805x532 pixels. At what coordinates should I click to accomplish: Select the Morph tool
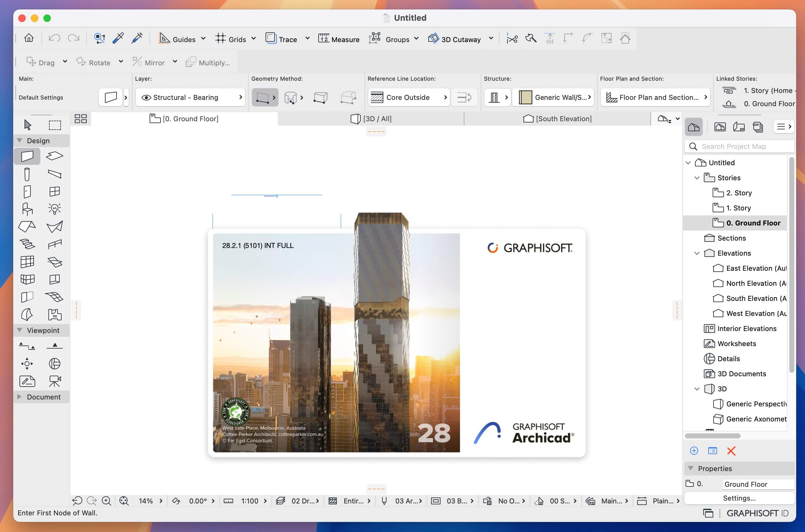(27, 314)
